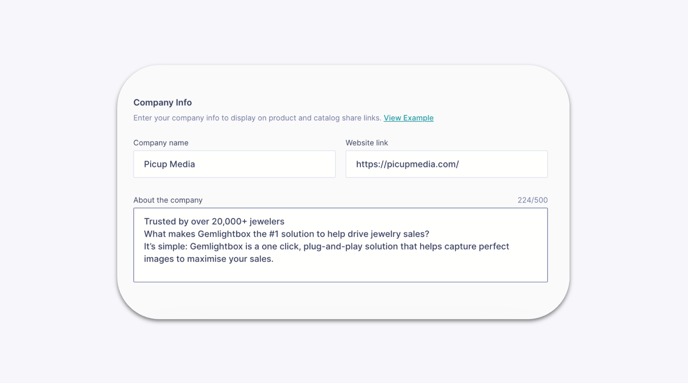Place cursor in the It's simple: Gemlightbox line

[326, 246]
